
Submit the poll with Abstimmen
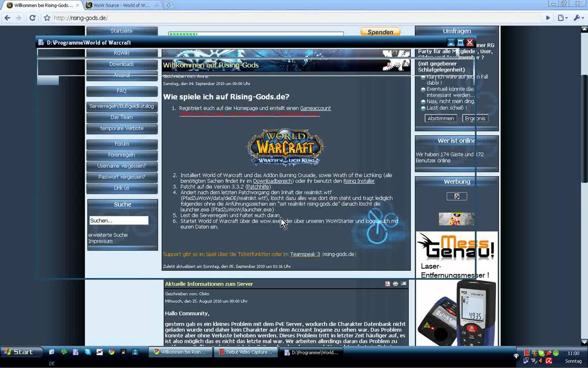pos(440,118)
